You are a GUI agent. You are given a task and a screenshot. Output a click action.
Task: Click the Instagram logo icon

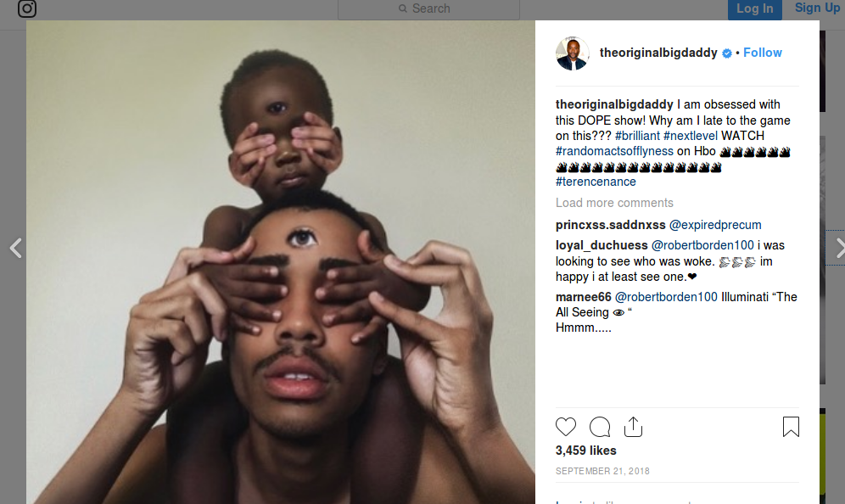(27, 8)
